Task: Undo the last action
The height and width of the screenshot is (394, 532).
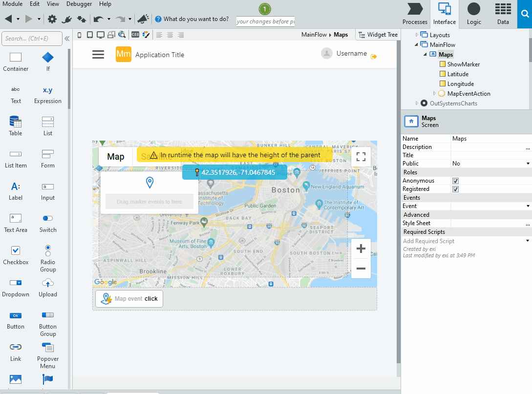Action: 98,19
